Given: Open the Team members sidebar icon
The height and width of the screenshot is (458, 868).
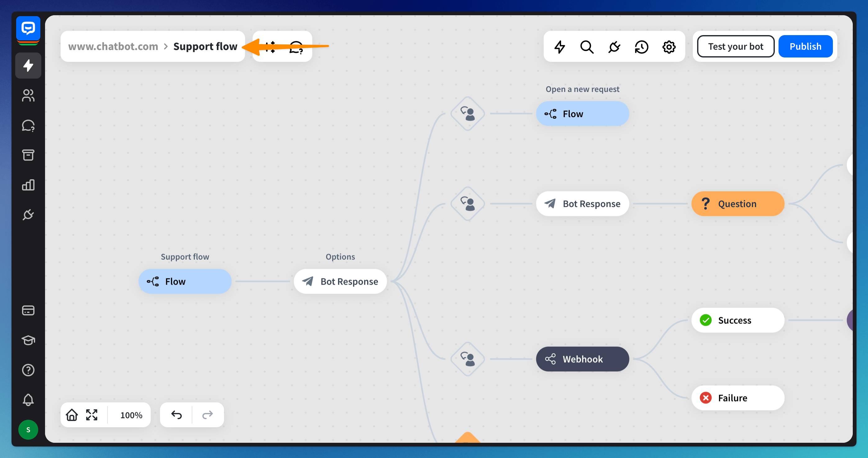Looking at the screenshot, I should (x=28, y=95).
